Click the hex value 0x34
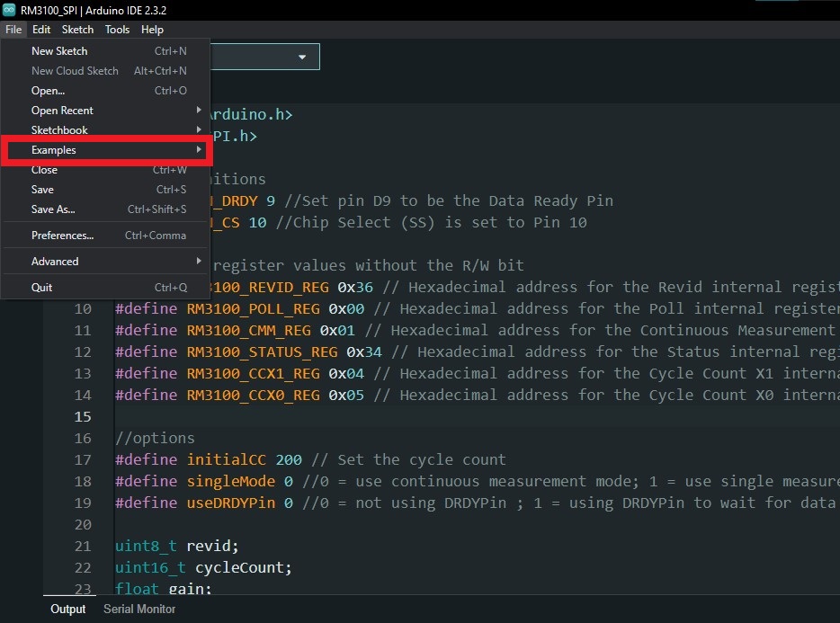Image resolution: width=840 pixels, height=623 pixels. [364, 352]
